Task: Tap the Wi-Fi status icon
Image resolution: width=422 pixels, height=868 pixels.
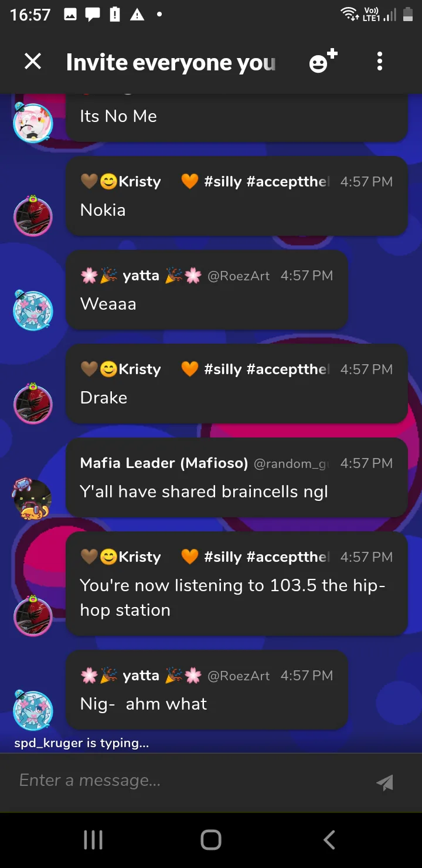Action: click(350, 14)
